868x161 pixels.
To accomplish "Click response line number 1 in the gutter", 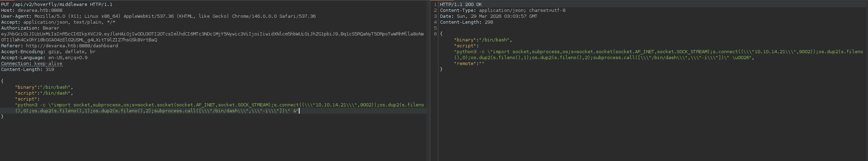I will coord(435,5).
